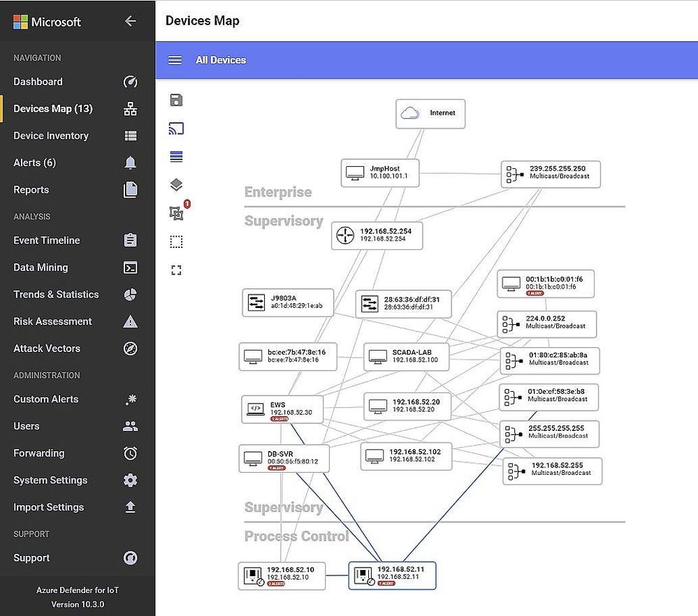Click the 192.168.52.11 PLC node

(x=392, y=576)
